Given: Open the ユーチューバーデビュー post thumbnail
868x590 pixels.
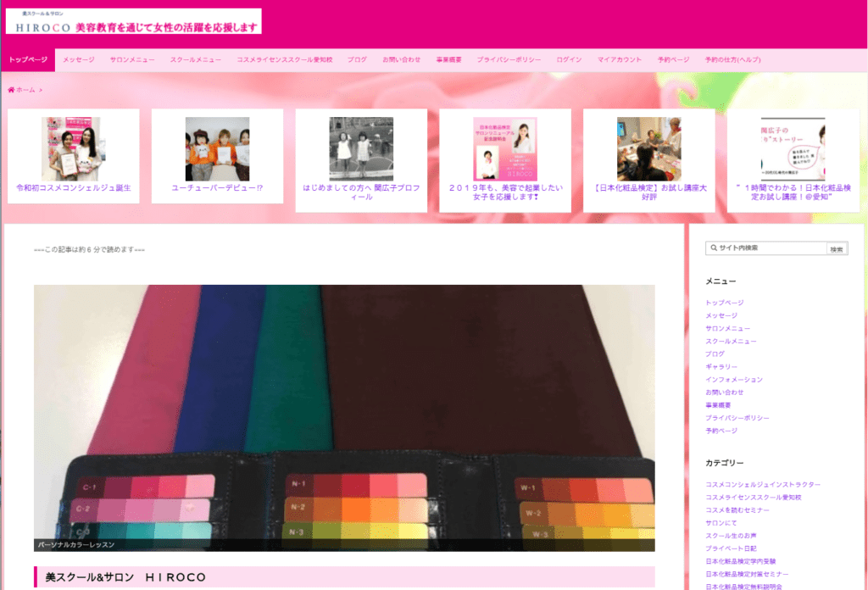Looking at the screenshot, I should coord(217,149).
